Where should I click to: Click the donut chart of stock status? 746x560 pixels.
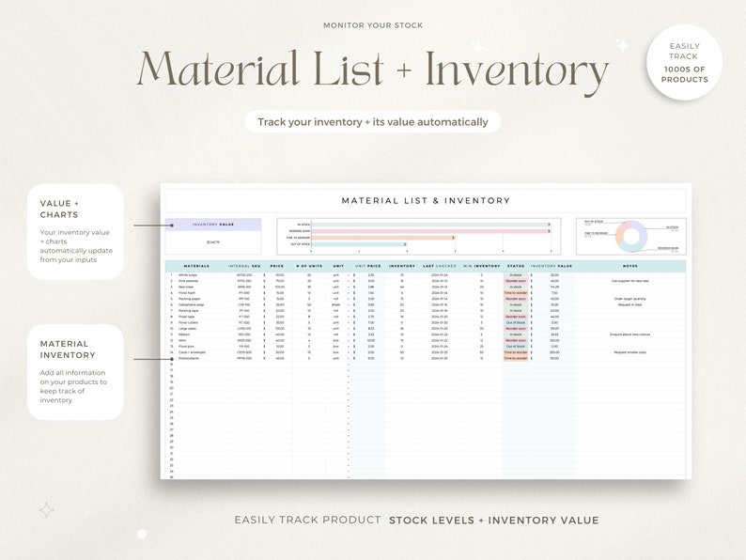631,236
